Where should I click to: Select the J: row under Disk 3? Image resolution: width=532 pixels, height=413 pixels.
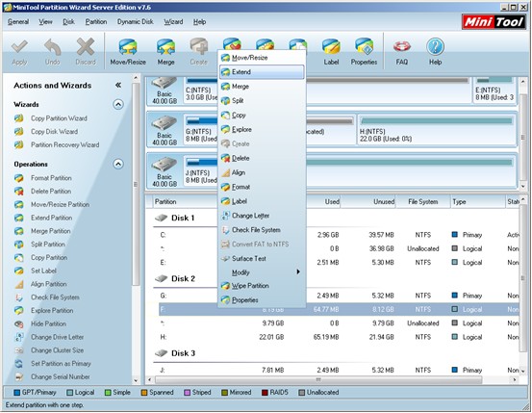(339, 370)
